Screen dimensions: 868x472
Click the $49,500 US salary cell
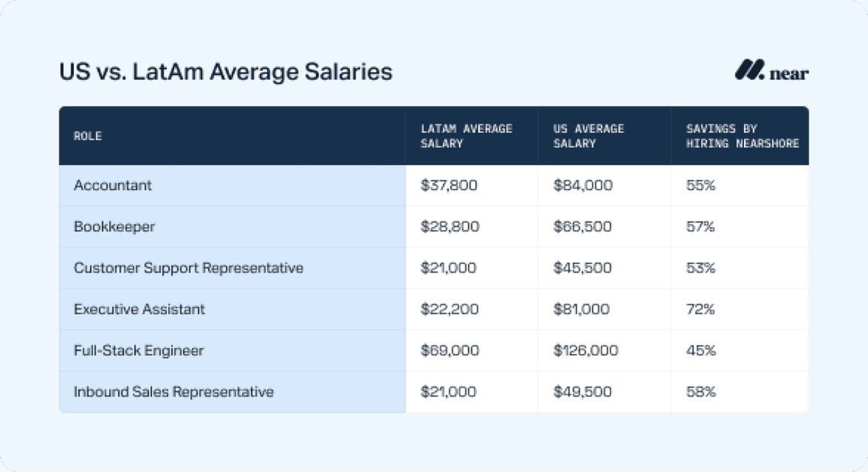[582, 392]
